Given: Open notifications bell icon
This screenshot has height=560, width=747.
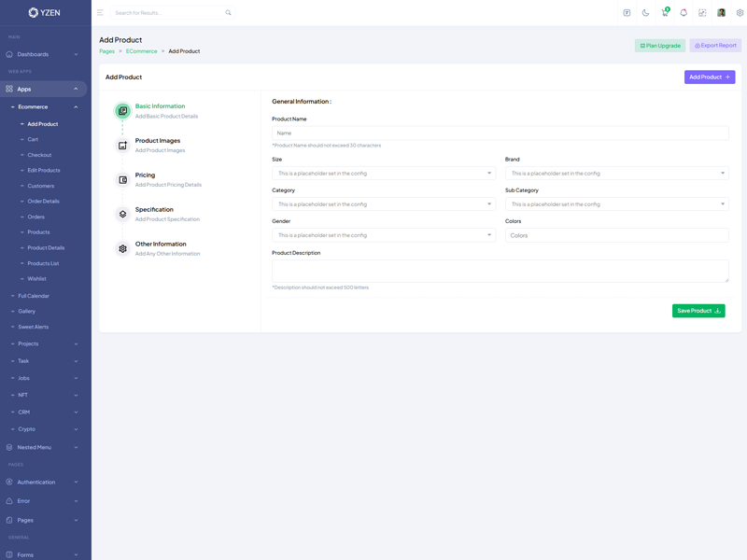Looking at the screenshot, I should [x=684, y=13].
